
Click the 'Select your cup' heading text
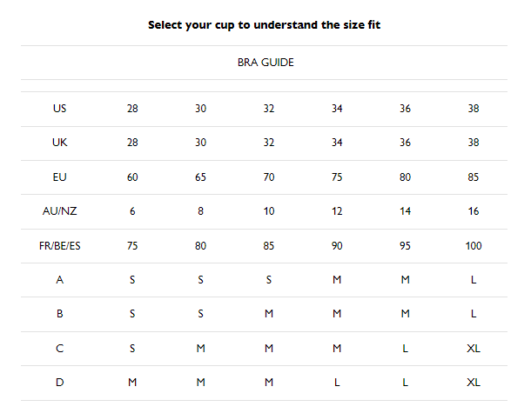[265, 25]
